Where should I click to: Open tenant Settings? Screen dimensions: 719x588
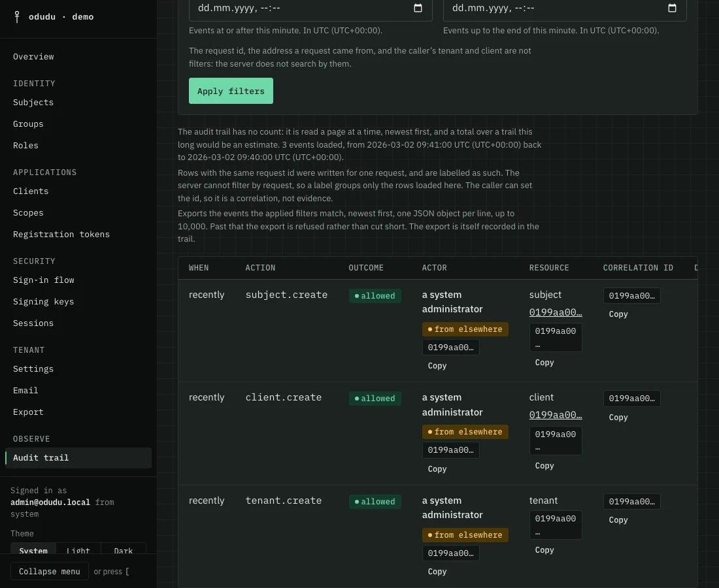pos(78,369)
